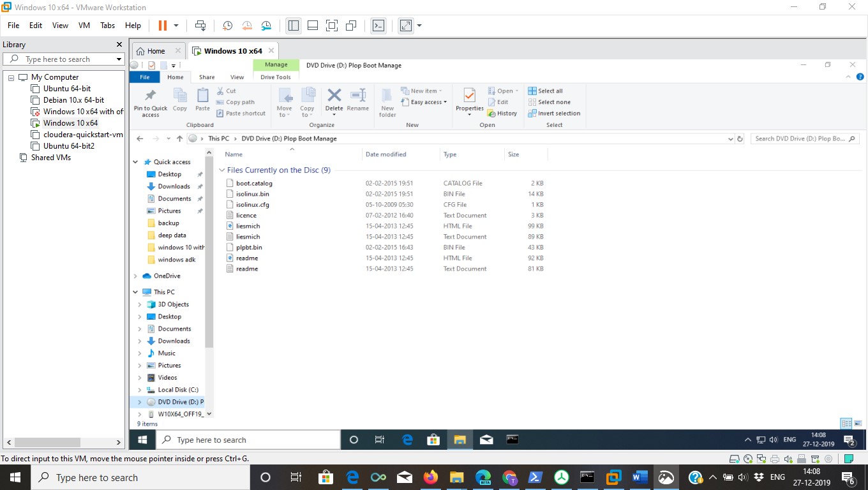Switch to the VM tab in the menu bar

pos(84,26)
